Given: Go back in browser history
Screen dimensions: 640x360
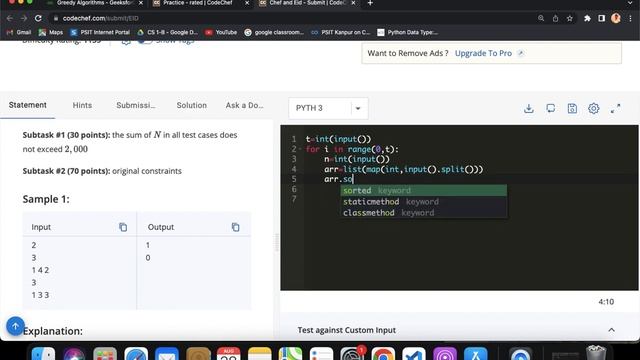Looking at the screenshot, I should (x=10, y=18).
